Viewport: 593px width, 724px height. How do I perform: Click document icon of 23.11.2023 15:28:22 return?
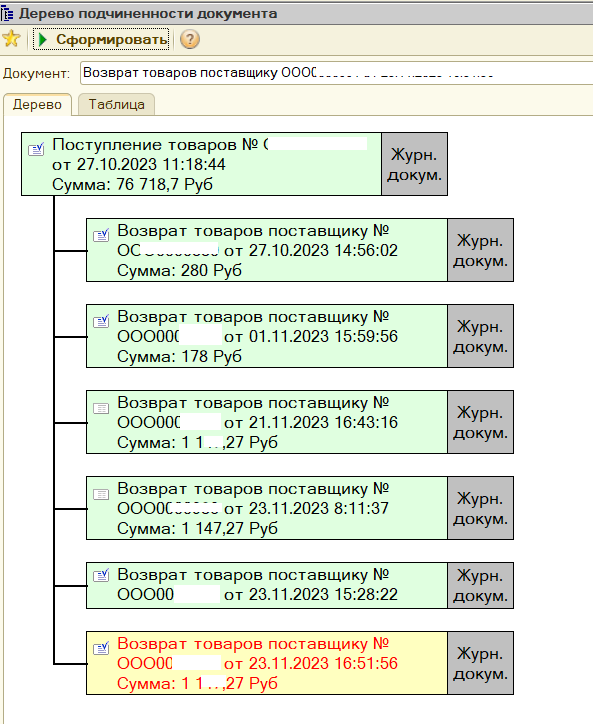coord(101,575)
